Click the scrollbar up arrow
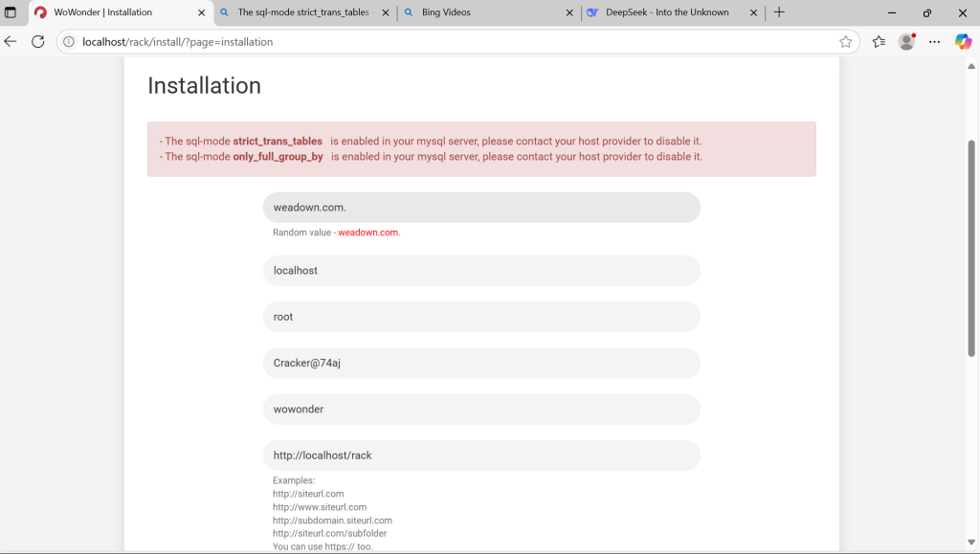The height and width of the screenshot is (554, 980). [x=971, y=66]
